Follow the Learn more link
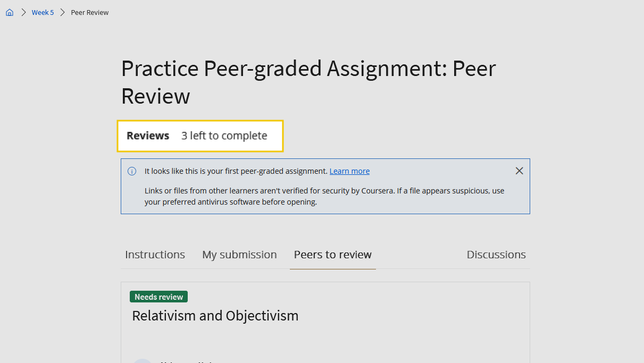 (349, 171)
